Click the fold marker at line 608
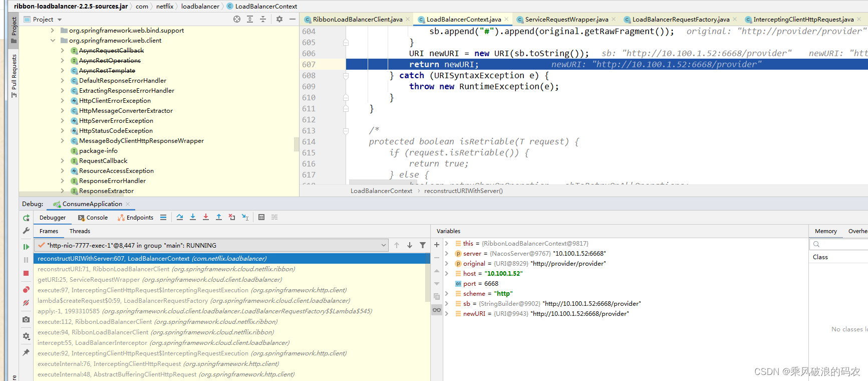The image size is (868, 381). click(x=346, y=76)
